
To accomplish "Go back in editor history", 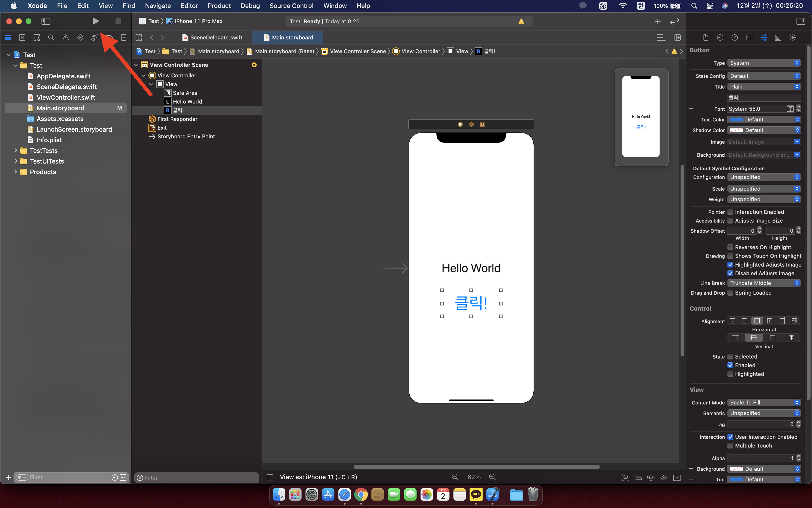I will [151, 38].
